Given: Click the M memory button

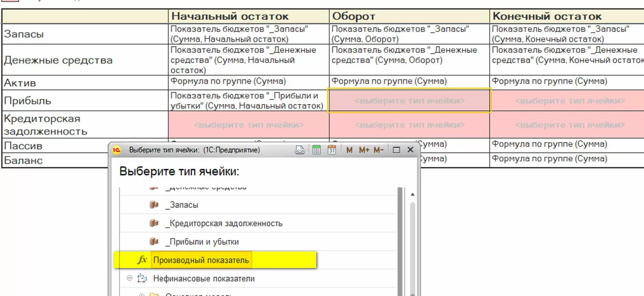Looking at the screenshot, I should [349, 150].
